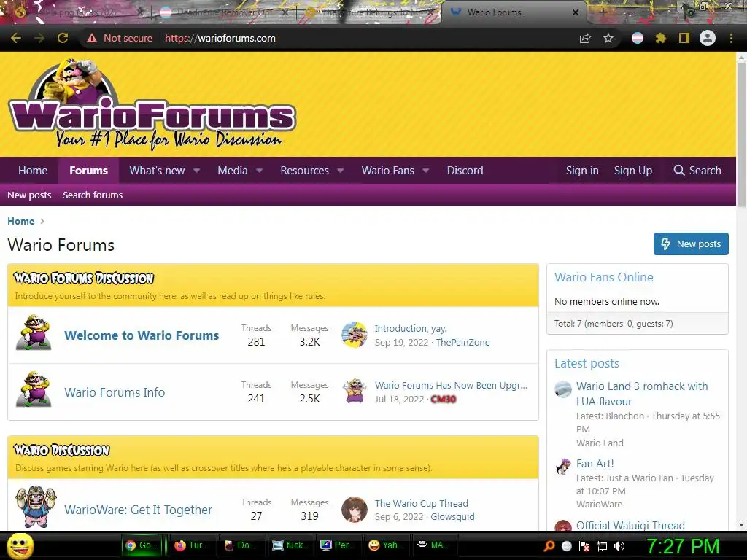The image size is (747, 560).
Task: Click the blue New posts button
Action: 691,244
